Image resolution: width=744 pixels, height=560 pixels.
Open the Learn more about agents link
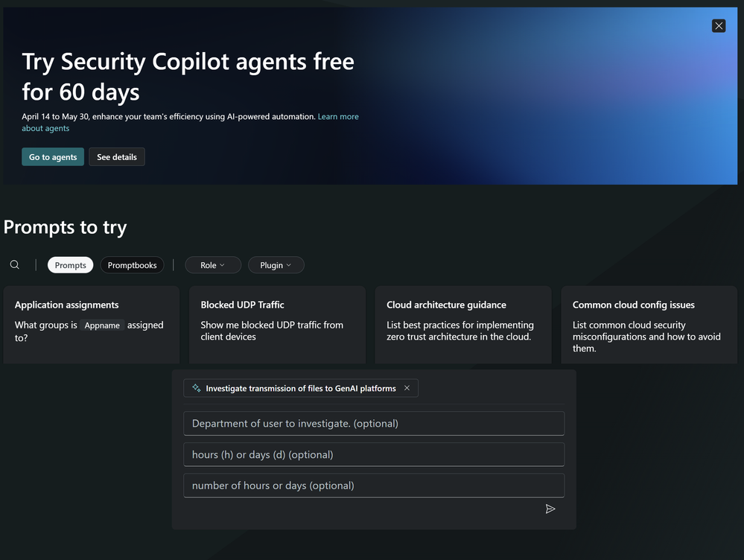click(338, 117)
